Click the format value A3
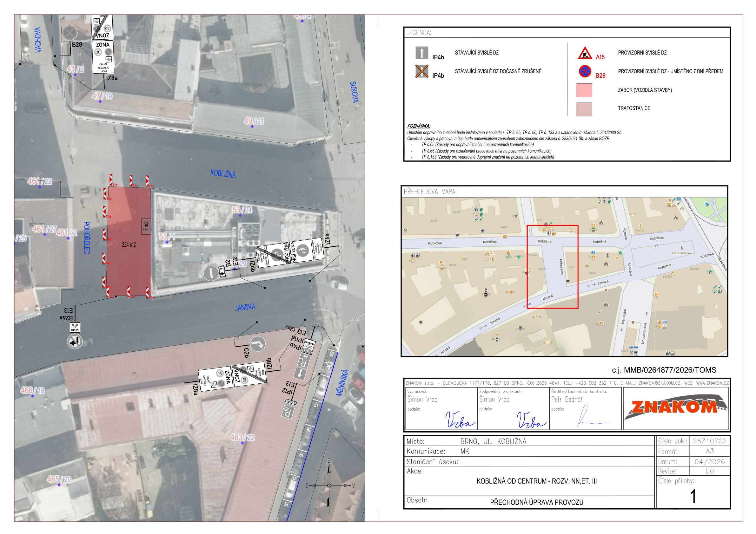 710,451
